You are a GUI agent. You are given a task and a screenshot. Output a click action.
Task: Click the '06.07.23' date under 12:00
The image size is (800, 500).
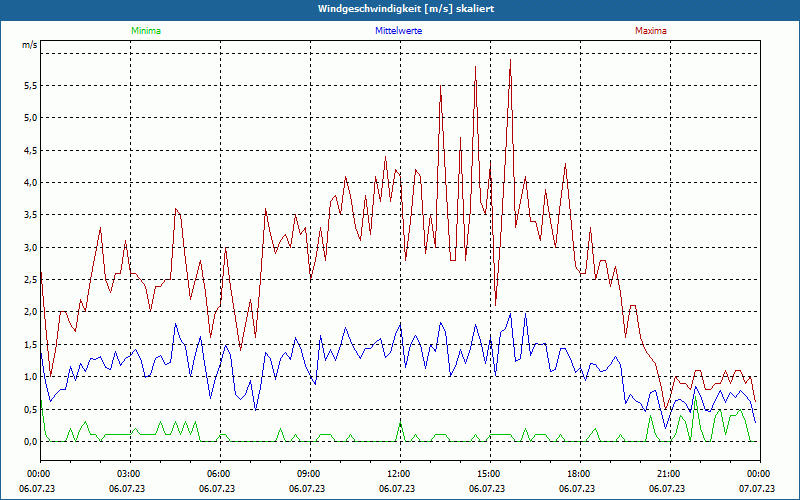click(x=397, y=489)
